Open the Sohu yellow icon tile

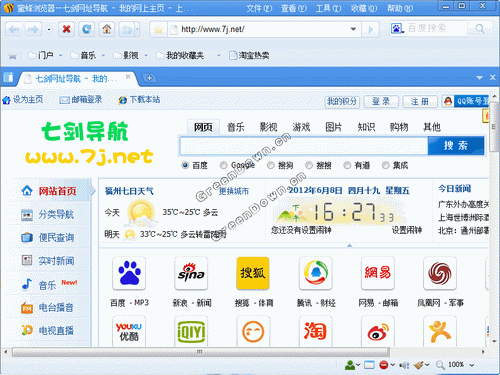point(253,273)
